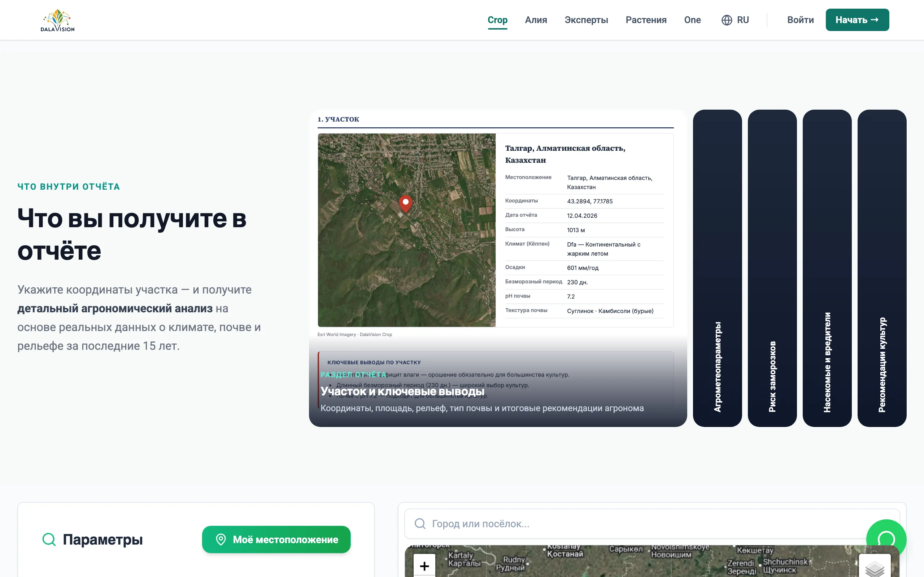Open the language globe icon
The width and height of the screenshot is (924, 577).
(727, 20)
